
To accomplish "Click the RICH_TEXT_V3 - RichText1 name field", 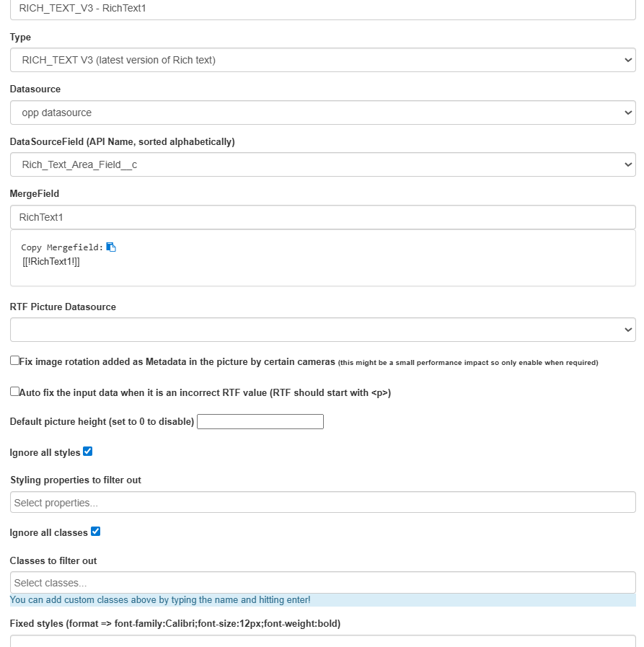I will pyautogui.click(x=322, y=9).
